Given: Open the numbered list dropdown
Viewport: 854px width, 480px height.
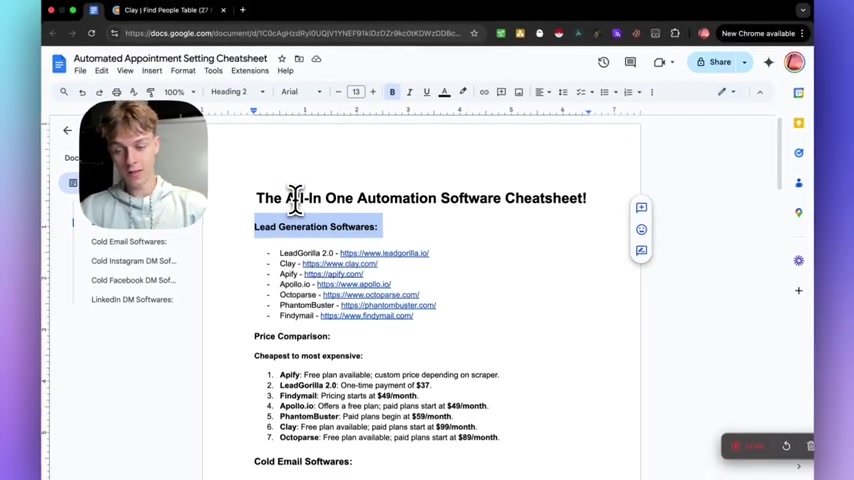Looking at the screenshot, I should (x=632, y=92).
